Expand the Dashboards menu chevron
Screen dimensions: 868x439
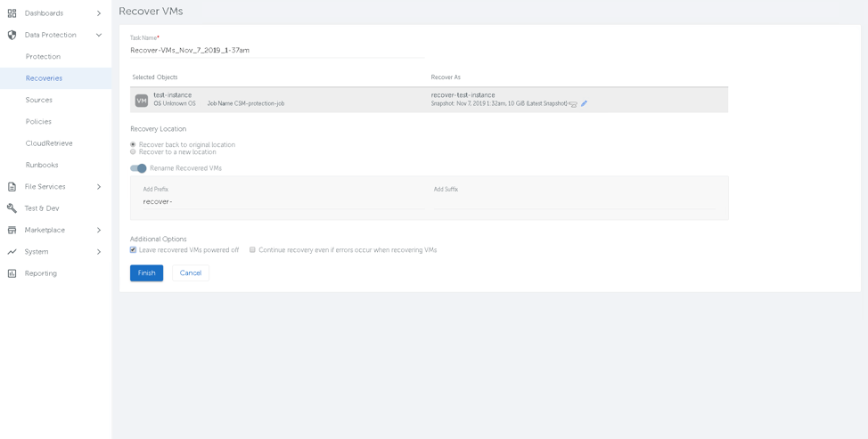99,13
